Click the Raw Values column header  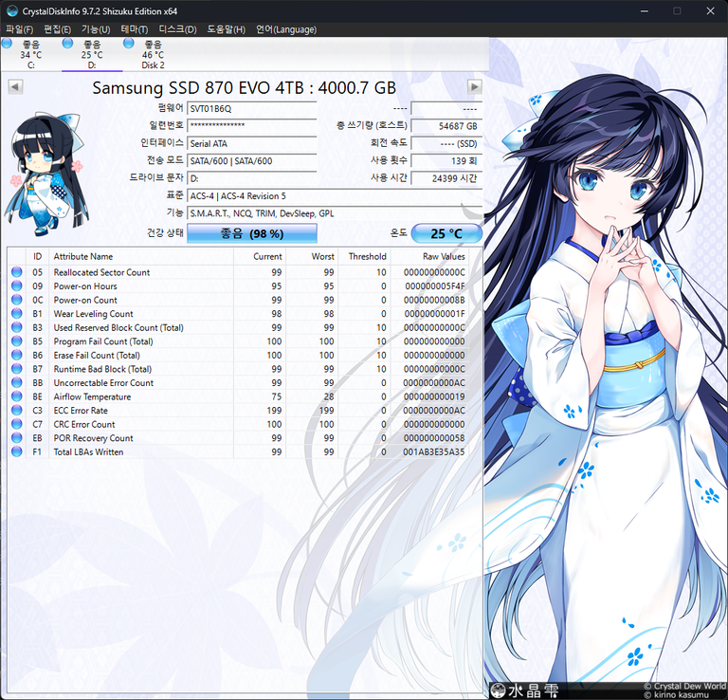click(429, 256)
